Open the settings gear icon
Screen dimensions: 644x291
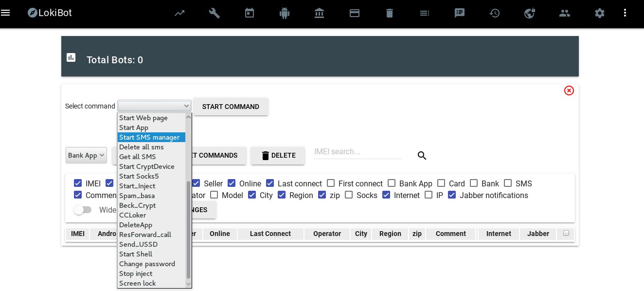pos(600,14)
